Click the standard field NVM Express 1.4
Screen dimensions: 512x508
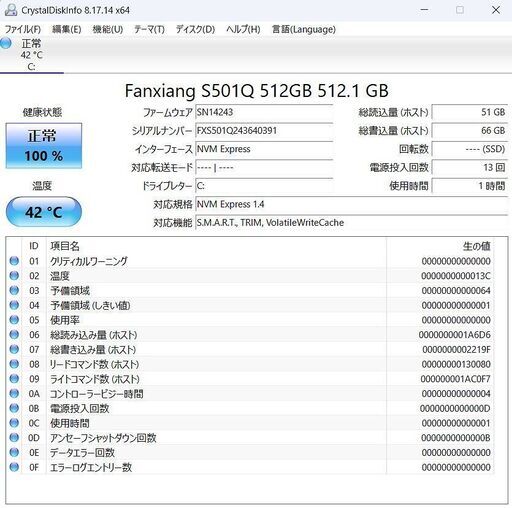coord(352,204)
